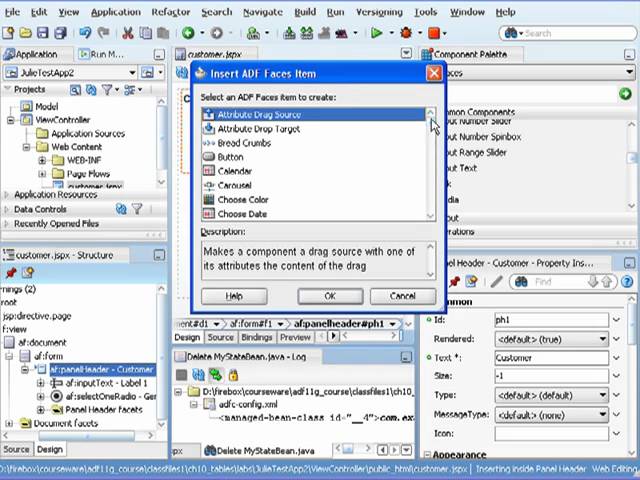
Task: Click the green arrow icon in Component Palette
Action: pyautogui.click(x=625, y=94)
